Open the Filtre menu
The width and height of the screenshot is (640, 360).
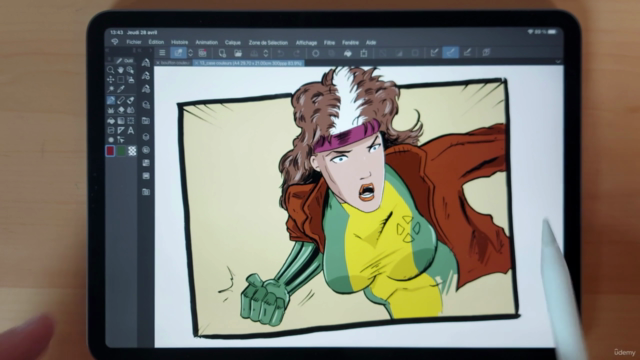coord(329,42)
